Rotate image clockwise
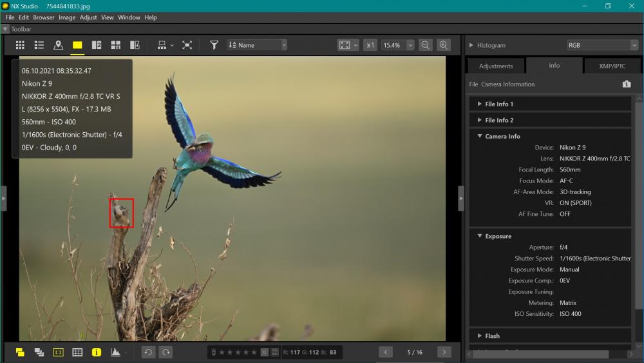This screenshot has height=363, width=644. (166, 352)
